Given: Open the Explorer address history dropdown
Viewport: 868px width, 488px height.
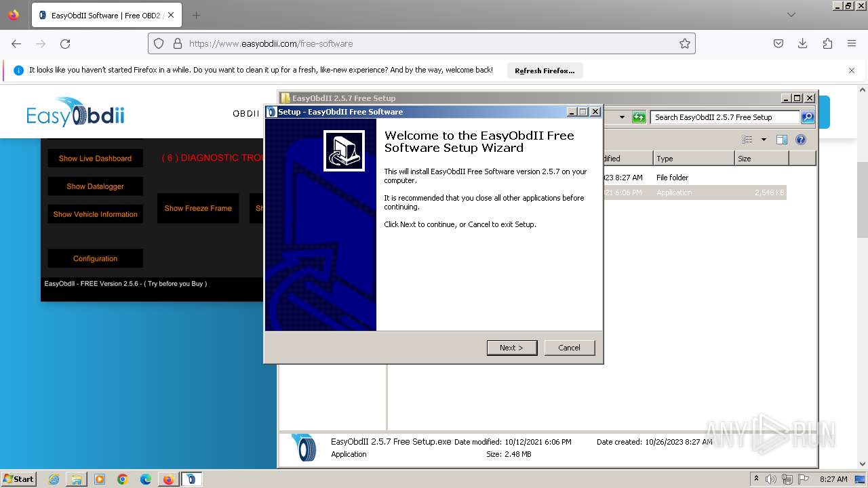Looking at the screenshot, I should [622, 117].
